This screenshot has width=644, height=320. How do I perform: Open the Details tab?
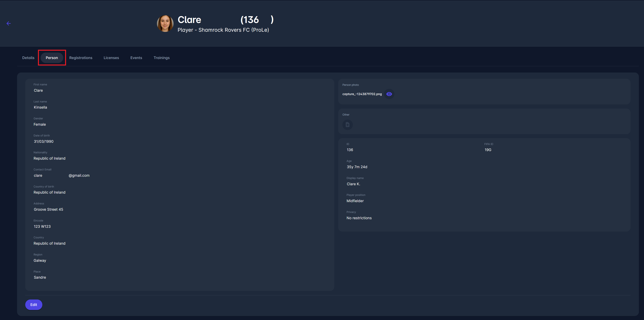pyautogui.click(x=28, y=58)
